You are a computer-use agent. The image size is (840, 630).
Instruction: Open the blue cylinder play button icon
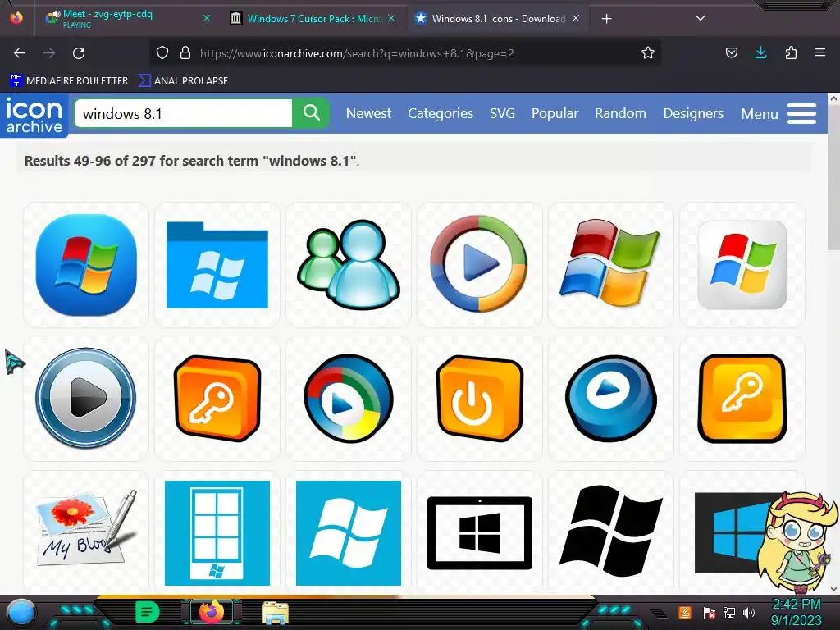610,399
